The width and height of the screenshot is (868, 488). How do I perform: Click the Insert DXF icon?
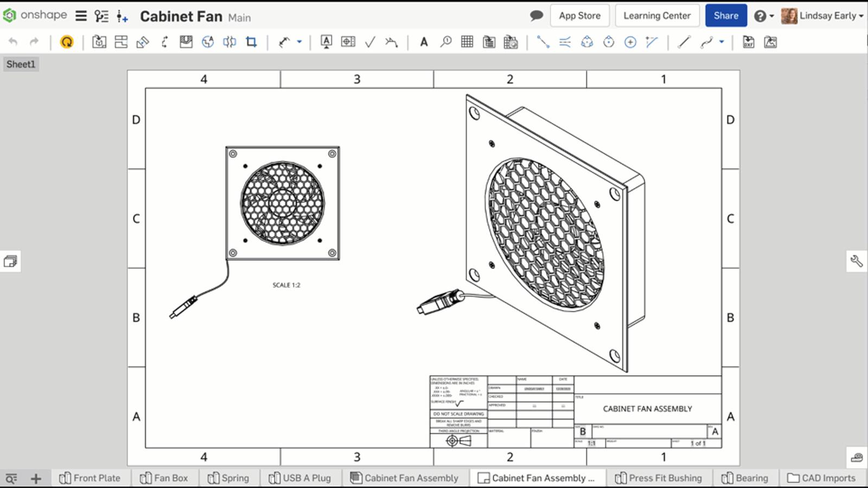[748, 42]
